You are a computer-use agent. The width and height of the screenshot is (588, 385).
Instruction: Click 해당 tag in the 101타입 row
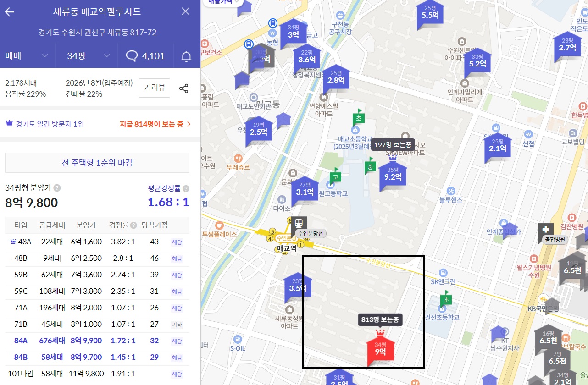(177, 374)
